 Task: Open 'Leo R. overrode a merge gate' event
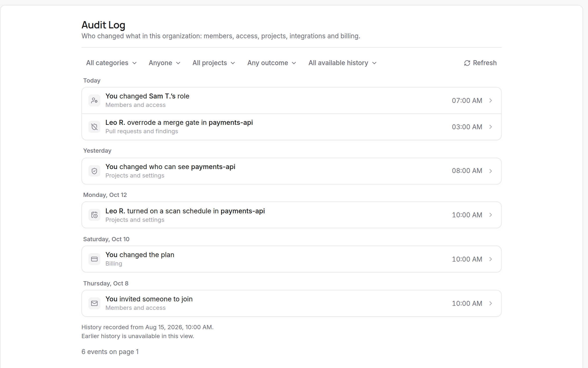pos(292,127)
